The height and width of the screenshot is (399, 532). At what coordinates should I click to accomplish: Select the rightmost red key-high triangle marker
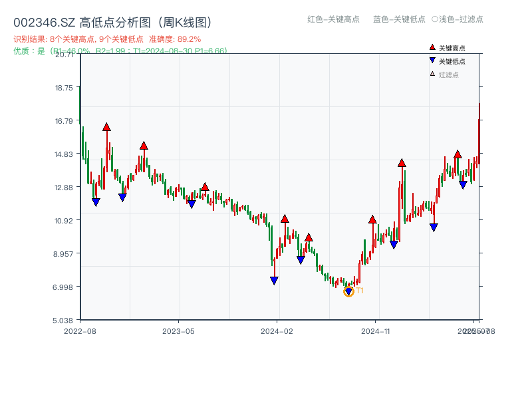(458, 154)
